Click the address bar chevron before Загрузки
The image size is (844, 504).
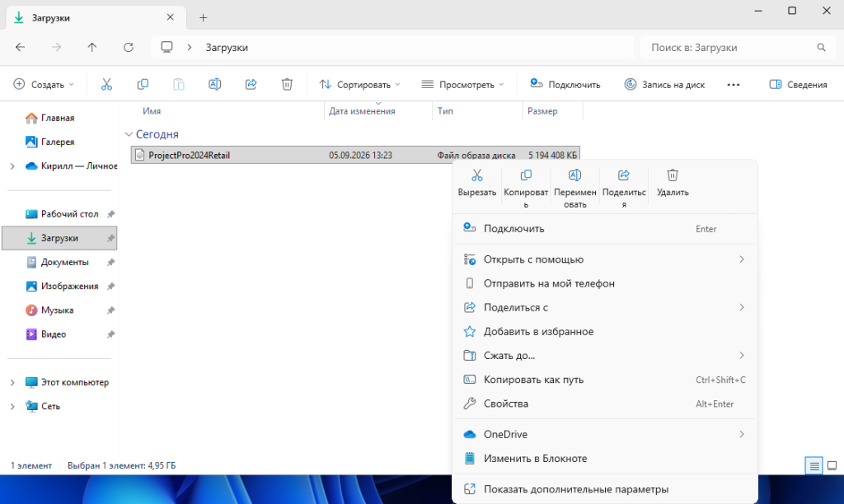[x=190, y=47]
